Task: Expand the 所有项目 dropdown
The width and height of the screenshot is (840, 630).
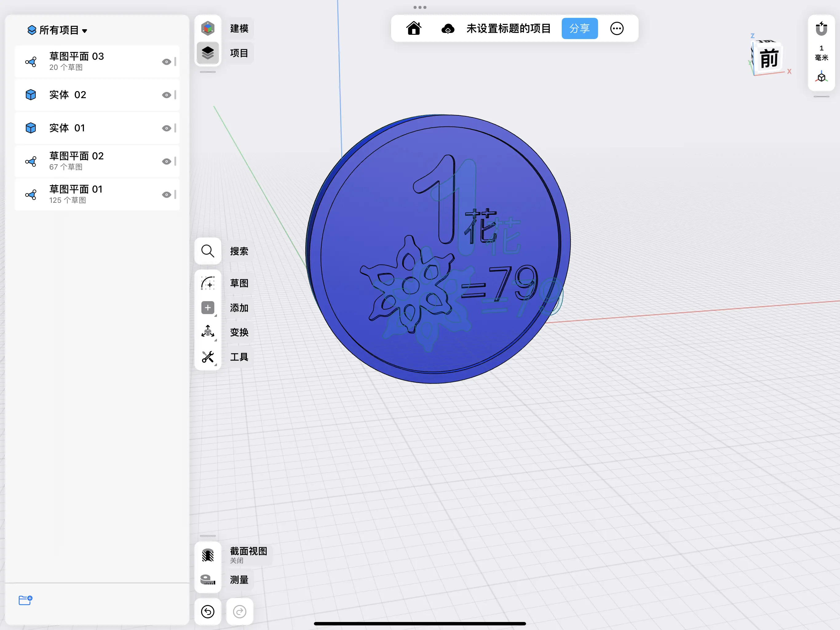Action: pyautogui.click(x=58, y=30)
